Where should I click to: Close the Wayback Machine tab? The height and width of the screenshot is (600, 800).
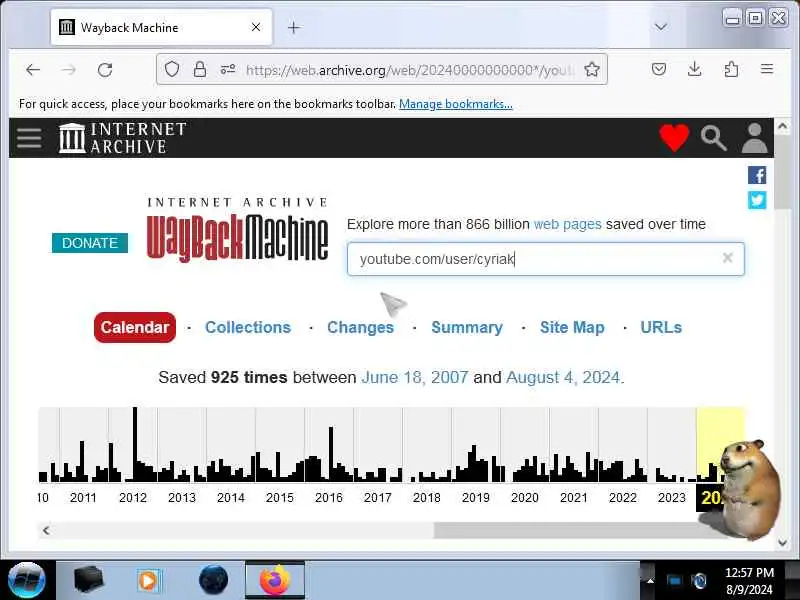(x=256, y=27)
